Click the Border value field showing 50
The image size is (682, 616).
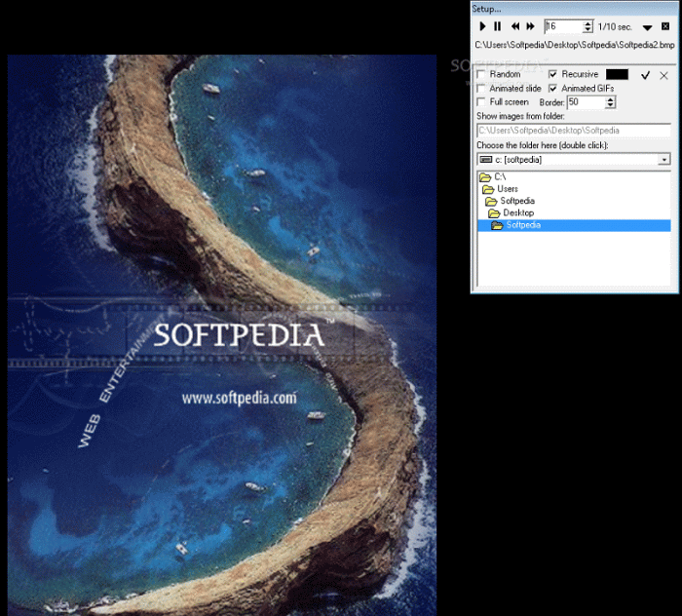[587, 102]
